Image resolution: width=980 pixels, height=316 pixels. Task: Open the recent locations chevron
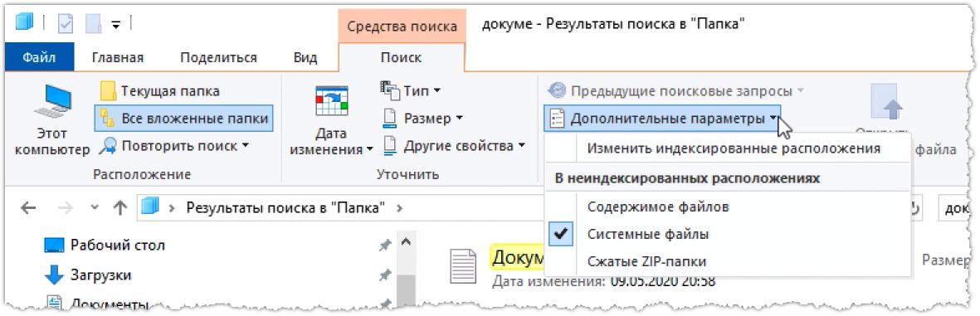click(x=95, y=207)
